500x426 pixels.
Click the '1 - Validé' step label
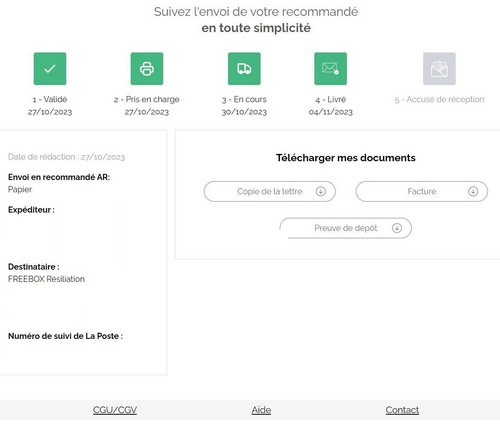pos(50,99)
